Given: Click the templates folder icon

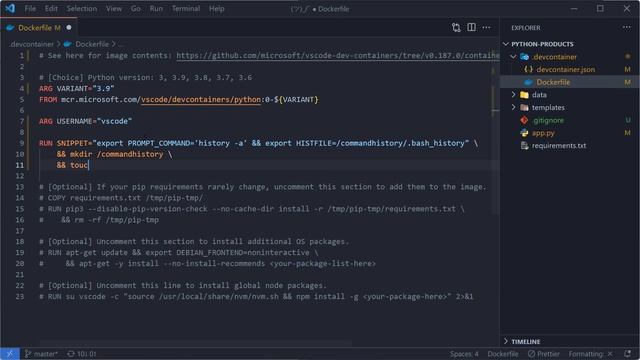Looking at the screenshot, I should click(x=524, y=107).
